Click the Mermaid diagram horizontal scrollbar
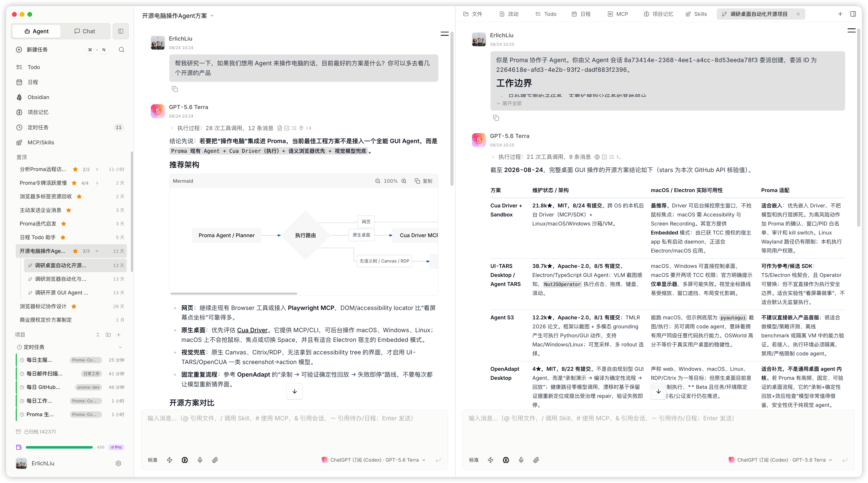The image size is (868, 483). [234, 293]
